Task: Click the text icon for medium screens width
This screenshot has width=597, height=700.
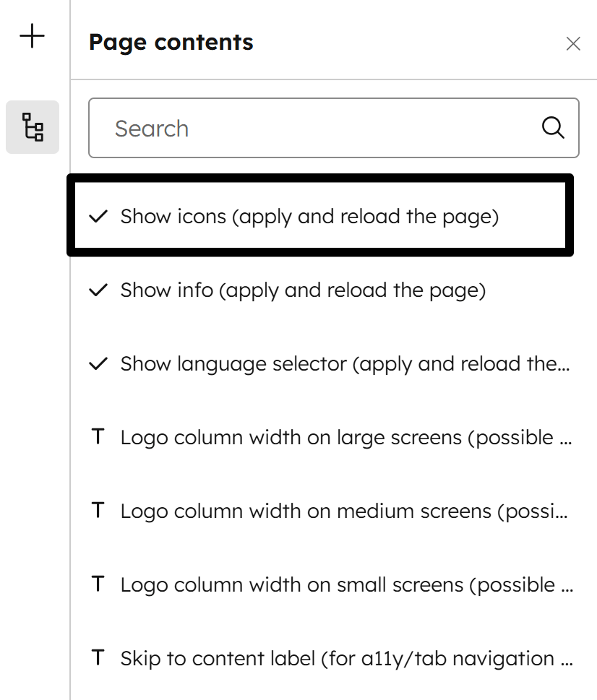Action: 98,511
